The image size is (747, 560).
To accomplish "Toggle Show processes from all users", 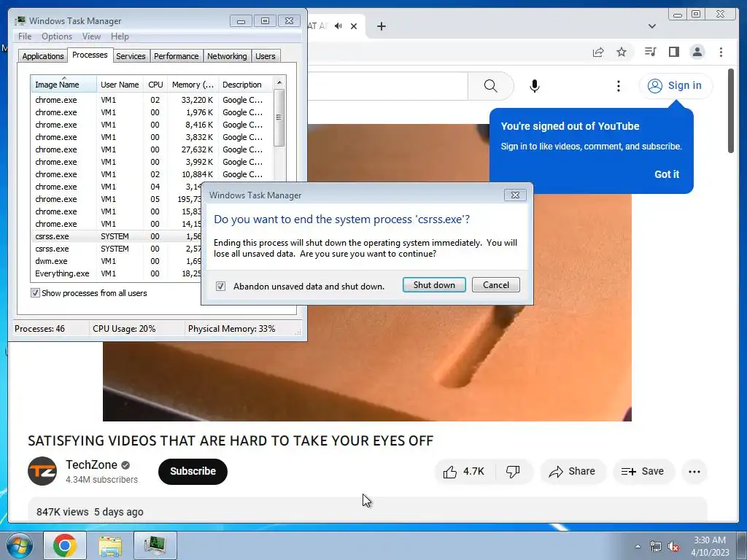I will pyautogui.click(x=35, y=293).
